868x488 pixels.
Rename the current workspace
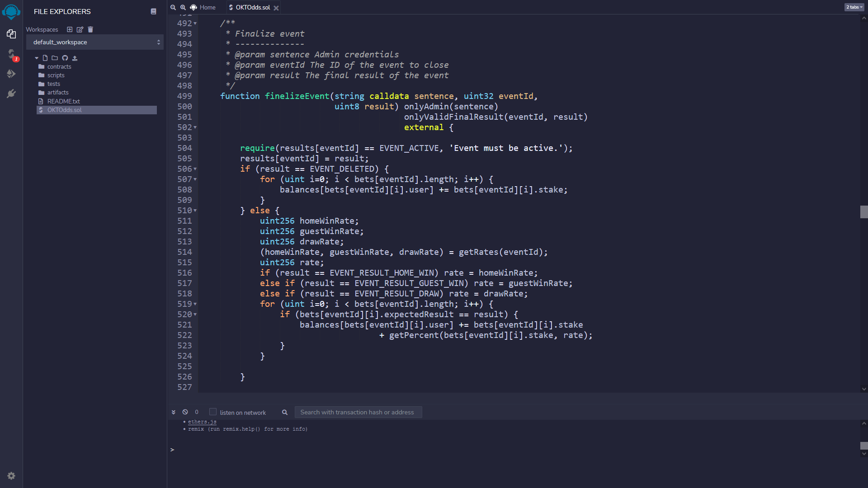(80, 29)
